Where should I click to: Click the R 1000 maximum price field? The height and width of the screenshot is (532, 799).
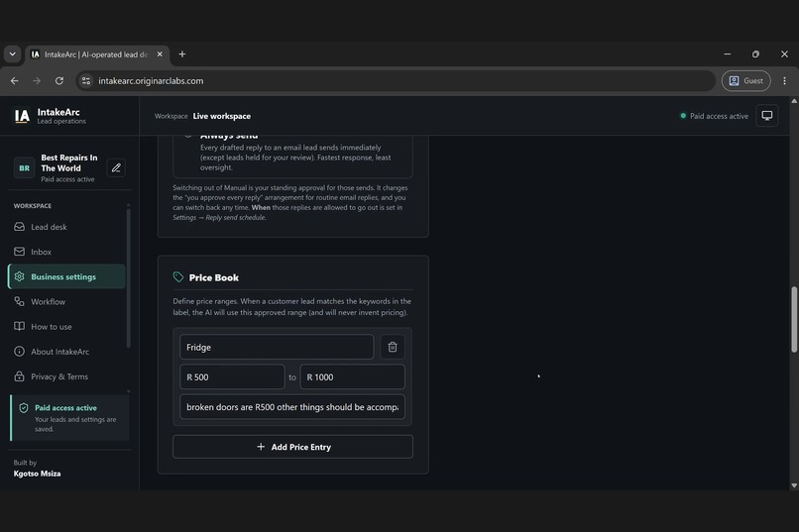coord(353,377)
